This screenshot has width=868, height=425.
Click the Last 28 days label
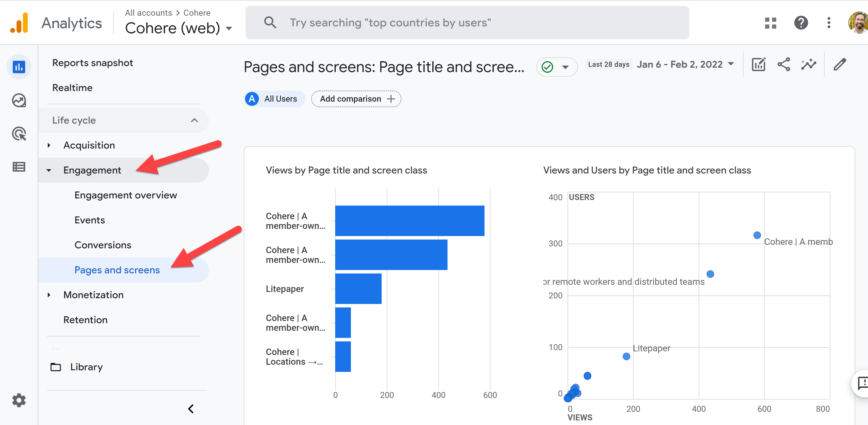coord(609,64)
